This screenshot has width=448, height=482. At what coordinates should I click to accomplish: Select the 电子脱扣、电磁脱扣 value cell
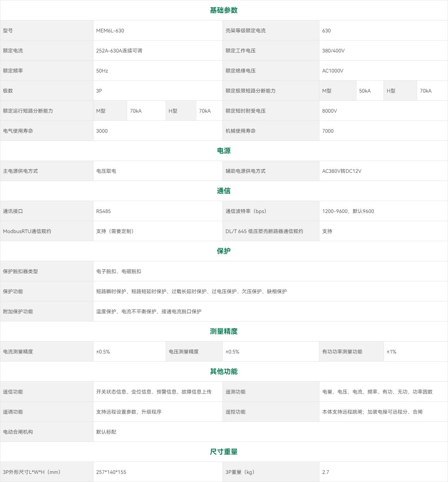tap(119, 272)
